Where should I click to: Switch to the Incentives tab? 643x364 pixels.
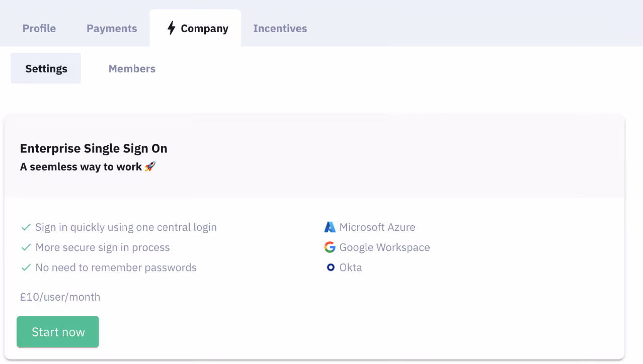280,28
